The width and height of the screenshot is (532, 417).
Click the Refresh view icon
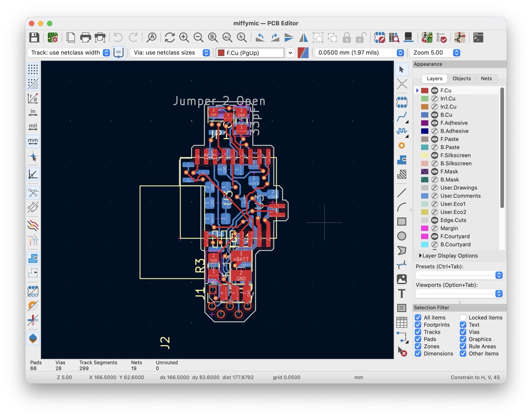tap(170, 38)
